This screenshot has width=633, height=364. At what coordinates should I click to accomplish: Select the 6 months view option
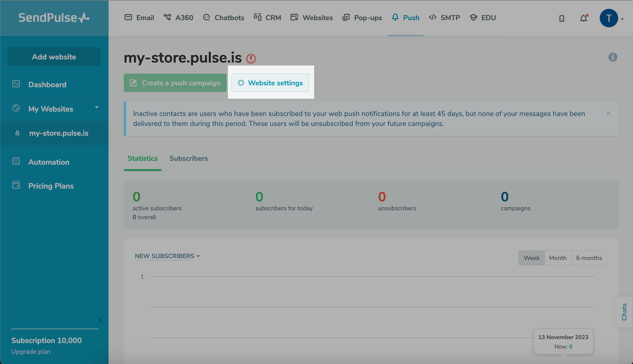[589, 258]
